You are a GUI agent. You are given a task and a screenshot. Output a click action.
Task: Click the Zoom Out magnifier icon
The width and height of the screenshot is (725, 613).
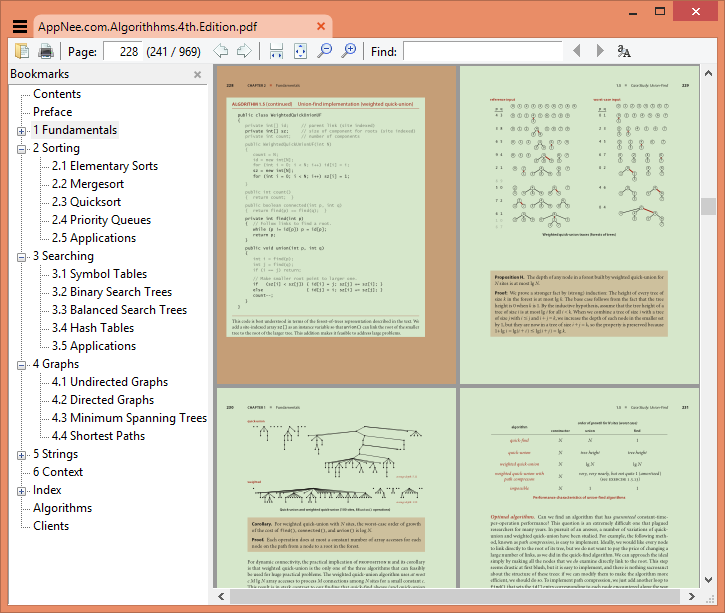(x=325, y=50)
